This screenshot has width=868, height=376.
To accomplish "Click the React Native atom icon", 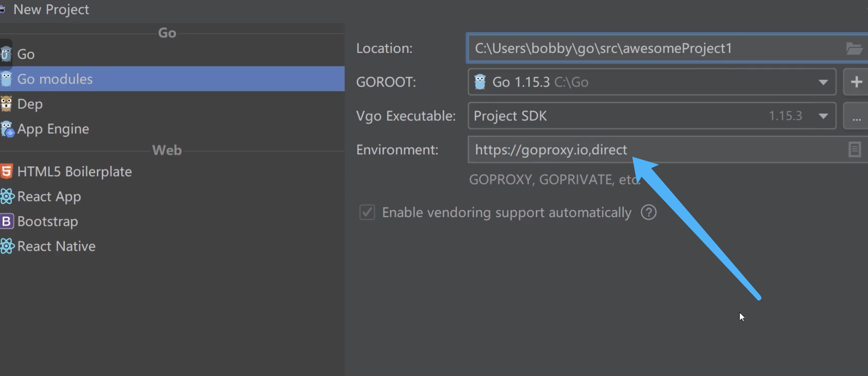I will [7, 246].
